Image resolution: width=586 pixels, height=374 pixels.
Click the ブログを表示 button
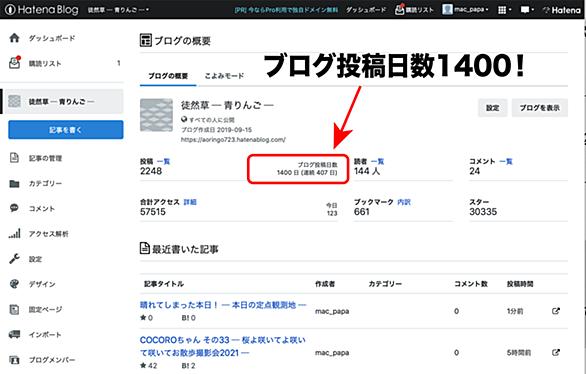(x=540, y=108)
